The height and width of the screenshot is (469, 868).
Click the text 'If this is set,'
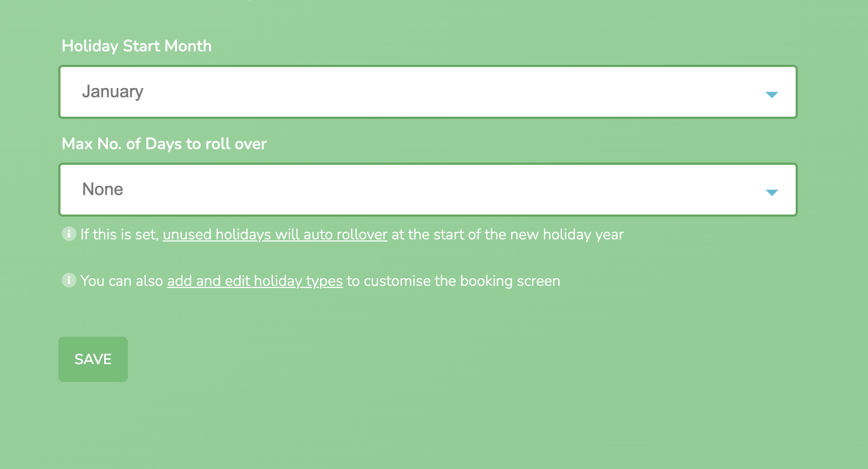coord(119,234)
